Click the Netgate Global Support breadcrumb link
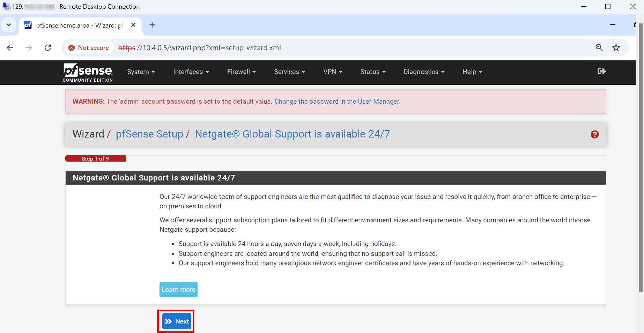Screen dimensions: 644x333 click(292, 134)
